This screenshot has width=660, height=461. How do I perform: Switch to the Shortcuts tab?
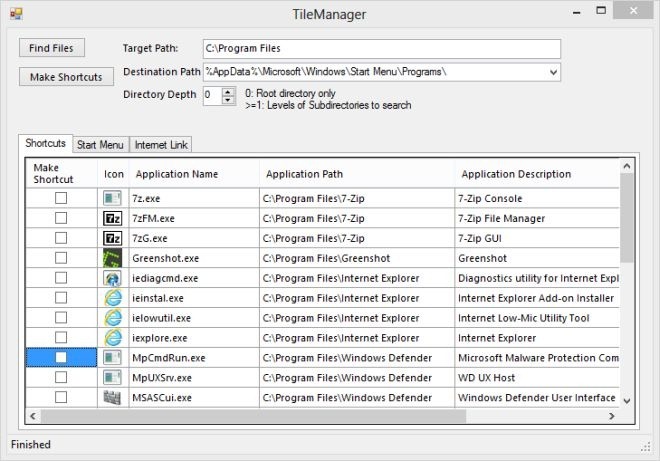(45, 143)
